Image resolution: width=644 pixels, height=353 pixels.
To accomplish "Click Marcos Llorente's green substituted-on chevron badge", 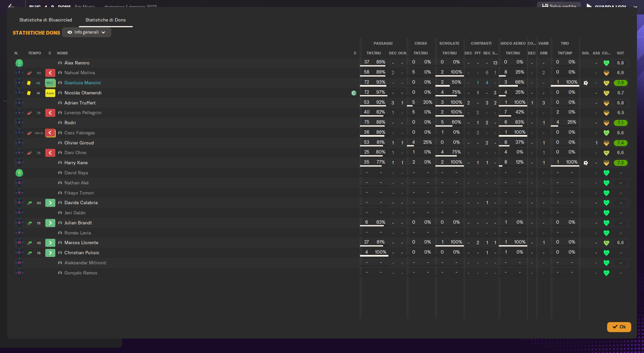I will [50, 243].
